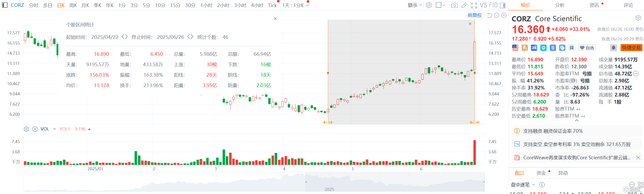Select the Tick timeframe
The width and height of the screenshot is (644, 194).
pyautogui.click(x=272, y=5)
